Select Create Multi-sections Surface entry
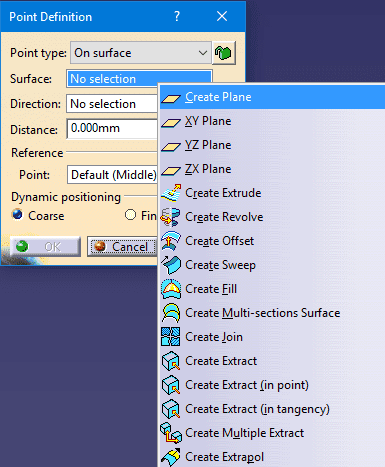This screenshot has width=385, height=467. pyautogui.click(x=272, y=313)
